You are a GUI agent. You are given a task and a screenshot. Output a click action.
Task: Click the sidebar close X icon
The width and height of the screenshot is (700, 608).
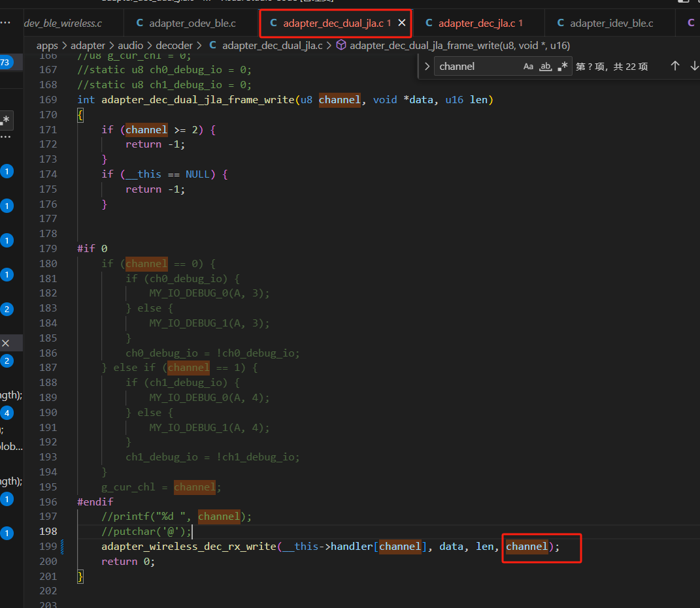click(6, 343)
